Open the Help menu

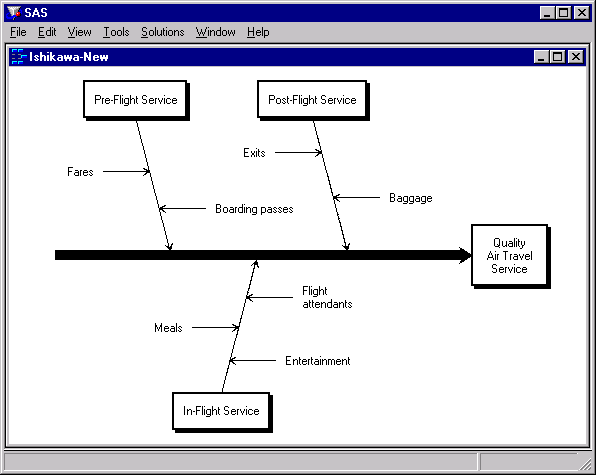pos(258,32)
